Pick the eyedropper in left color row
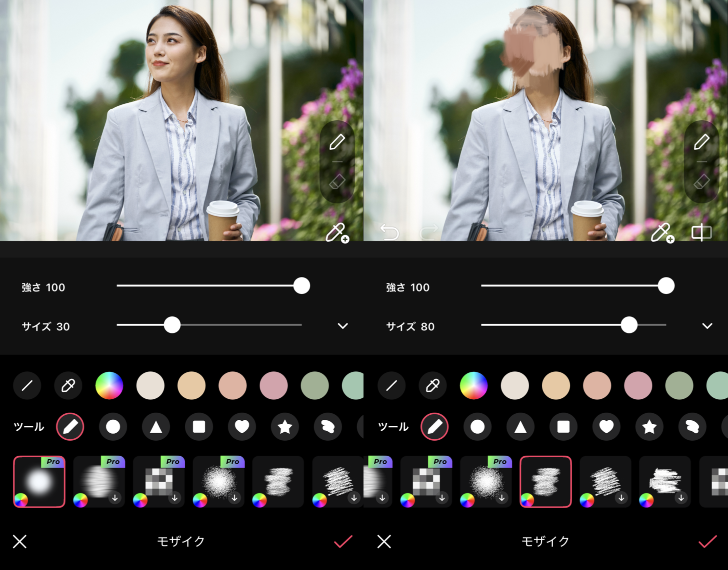This screenshot has width=728, height=570. tap(68, 385)
